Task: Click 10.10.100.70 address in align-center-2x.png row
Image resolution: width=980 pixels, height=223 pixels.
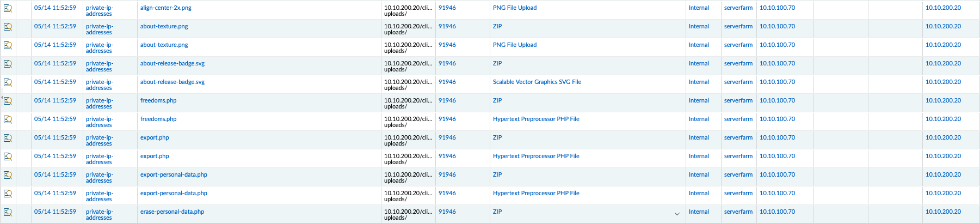Action: click(x=777, y=8)
